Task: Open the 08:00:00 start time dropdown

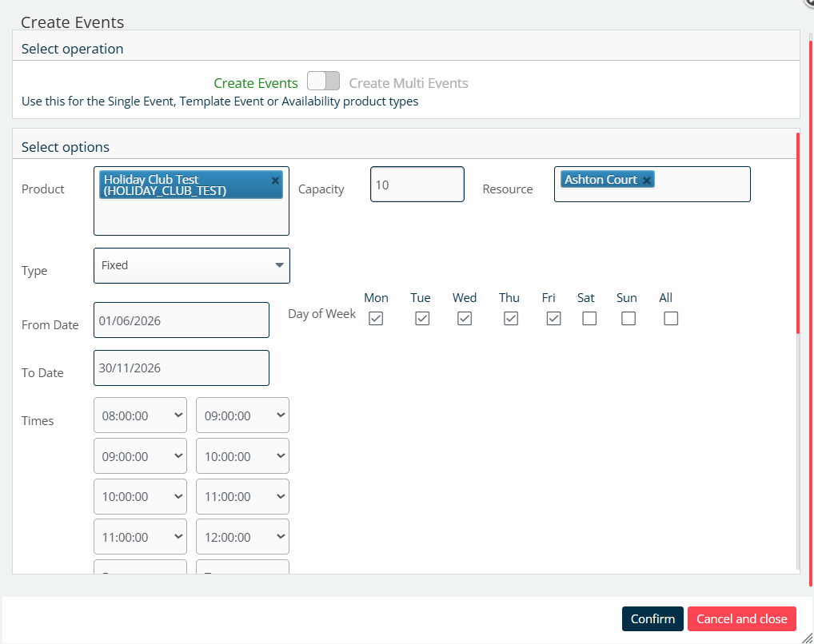Action: (x=140, y=415)
